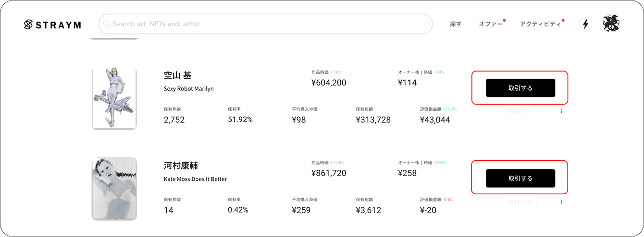Click valuation loss ¥-20
Image resolution: width=644 pixels, height=237 pixels.
428,210
